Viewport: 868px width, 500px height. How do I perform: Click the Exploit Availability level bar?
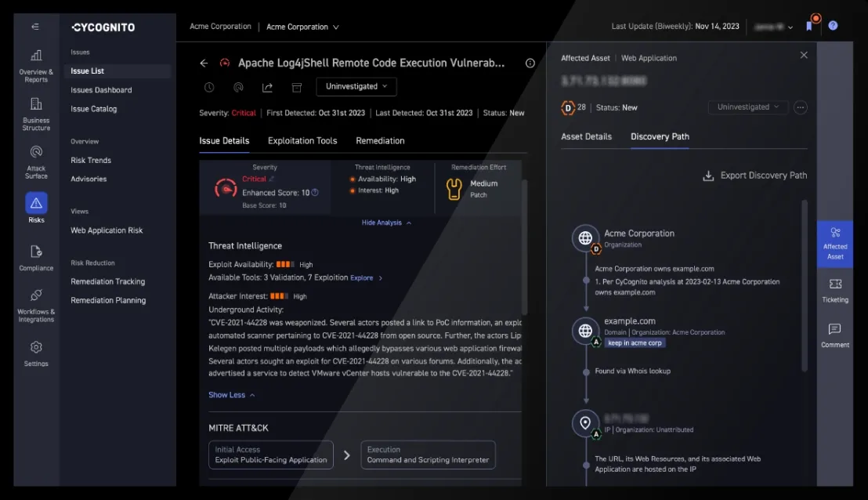tap(285, 265)
